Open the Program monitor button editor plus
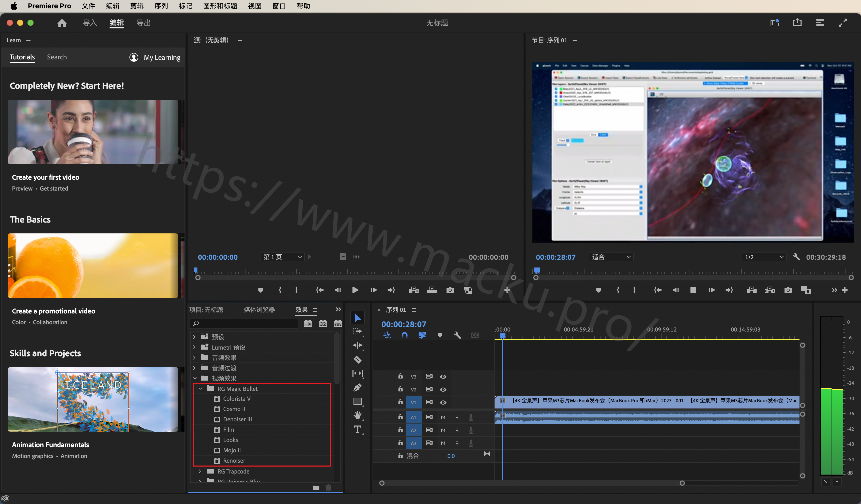861x504 pixels. click(x=845, y=290)
